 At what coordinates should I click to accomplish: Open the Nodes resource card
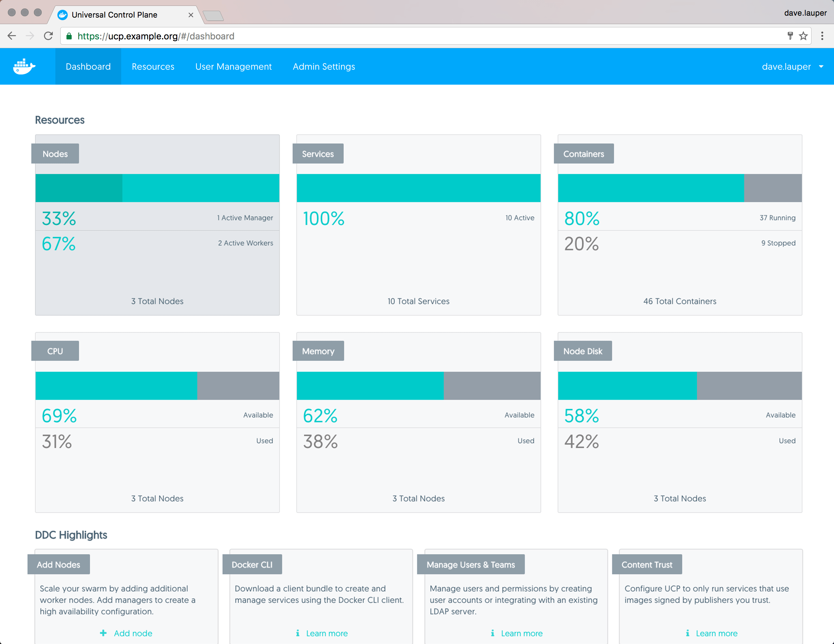(157, 267)
